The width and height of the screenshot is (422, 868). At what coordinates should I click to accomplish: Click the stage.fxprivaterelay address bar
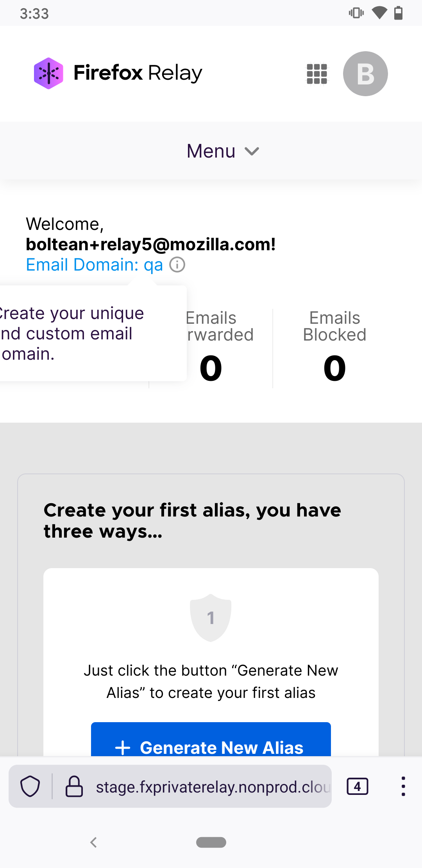tap(211, 786)
